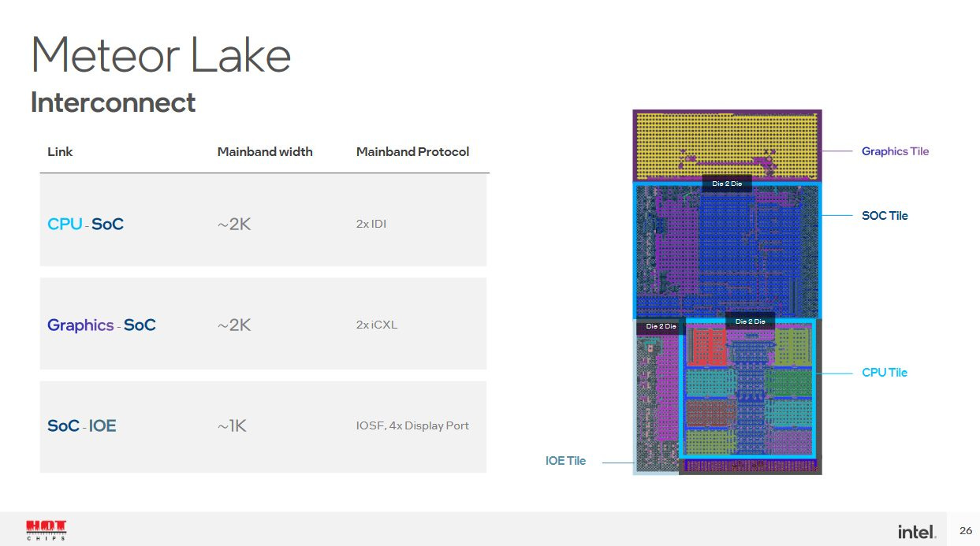Click the Meteor Lake slide title
The image size is (980, 546).
(x=161, y=56)
